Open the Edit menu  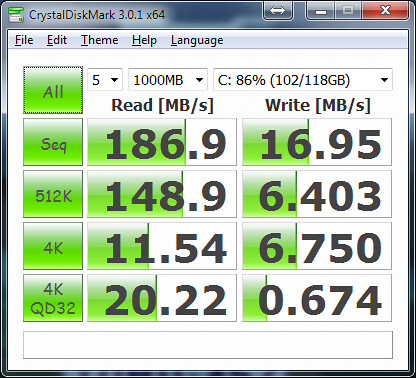click(57, 40)
